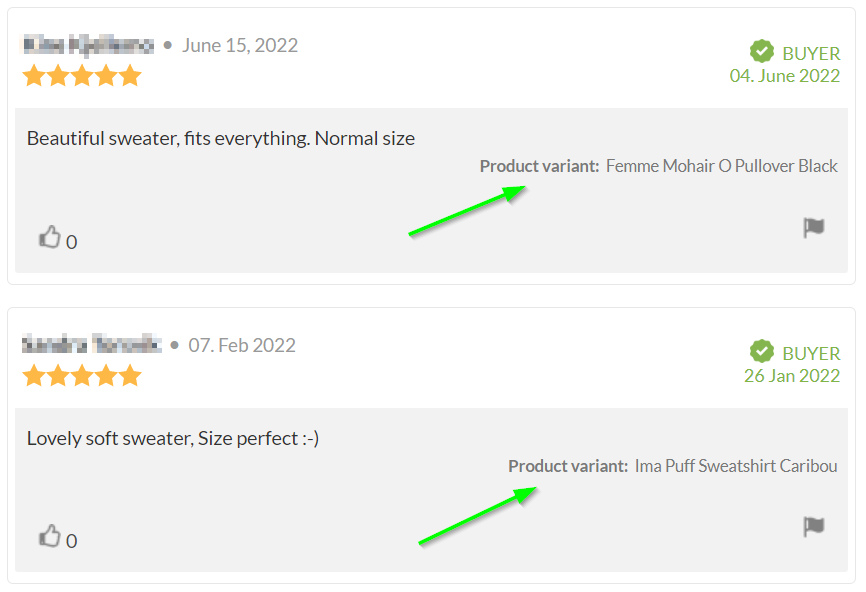
Task: Flag the "Beautiful sweater" review
Action: coord(814,228)
